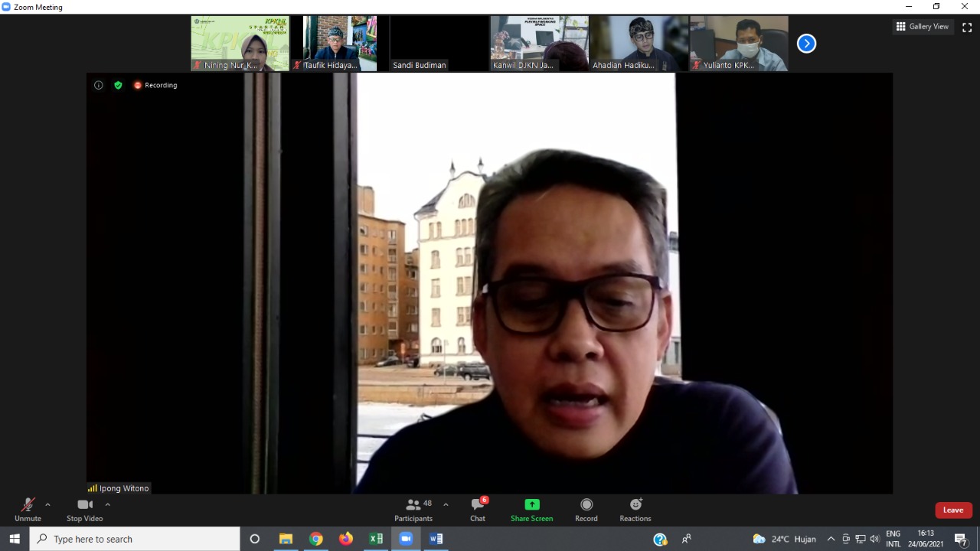Leave the meeting
Screen dimensions: 980x551
(953, 510)
